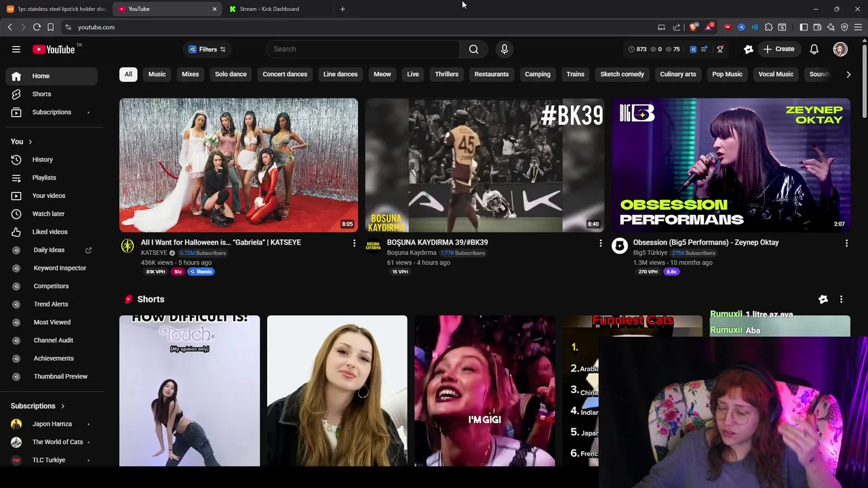Viewport: 868px width, 488px height.
Task: Select the Solo dance chip
Action: click(231, 74)
